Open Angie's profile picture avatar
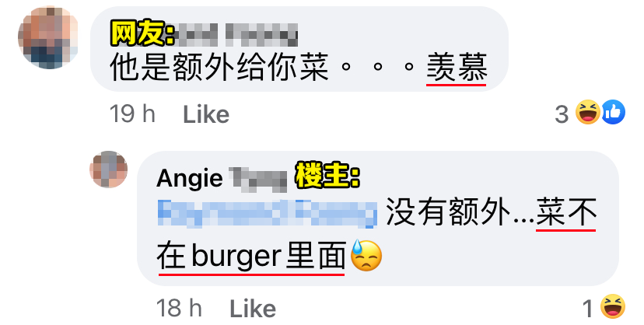 [108, 169]
